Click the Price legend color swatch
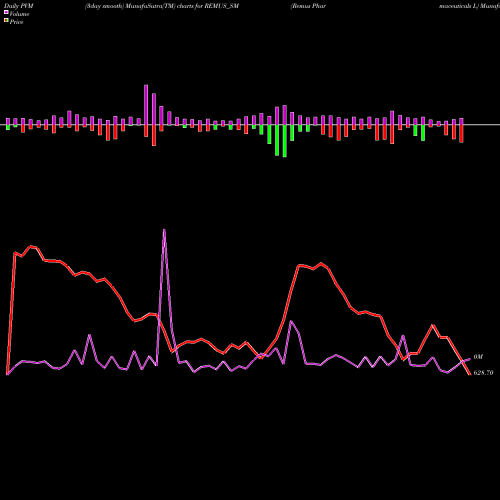Screen dimensions: 500x500 pyautogui.click(x=6, y=21)
